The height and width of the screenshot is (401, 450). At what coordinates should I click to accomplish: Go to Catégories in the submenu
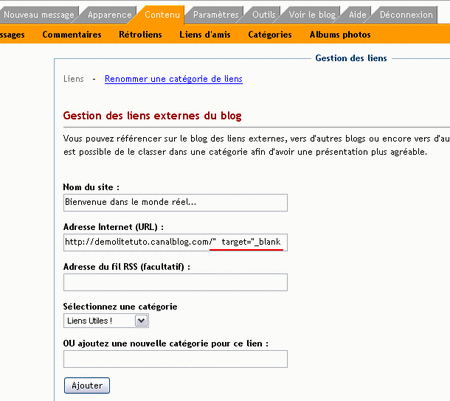[270, 35]
